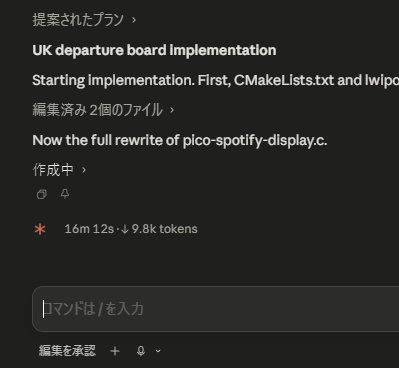Image resolution: width=399 pixels, height=368 pixels.
Task: Toggle the 編集を承認 permission mode
Action: click(x=67, y=351)
